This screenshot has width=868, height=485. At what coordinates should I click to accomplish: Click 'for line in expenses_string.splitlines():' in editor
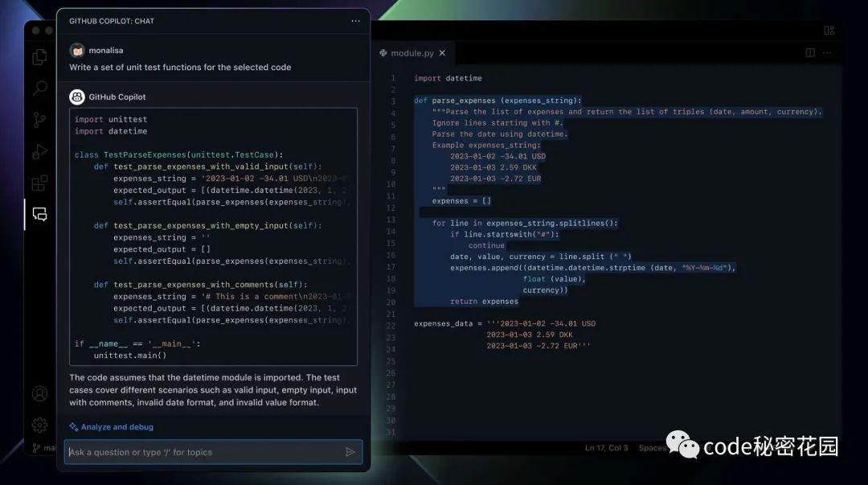[x=525, y=223]
